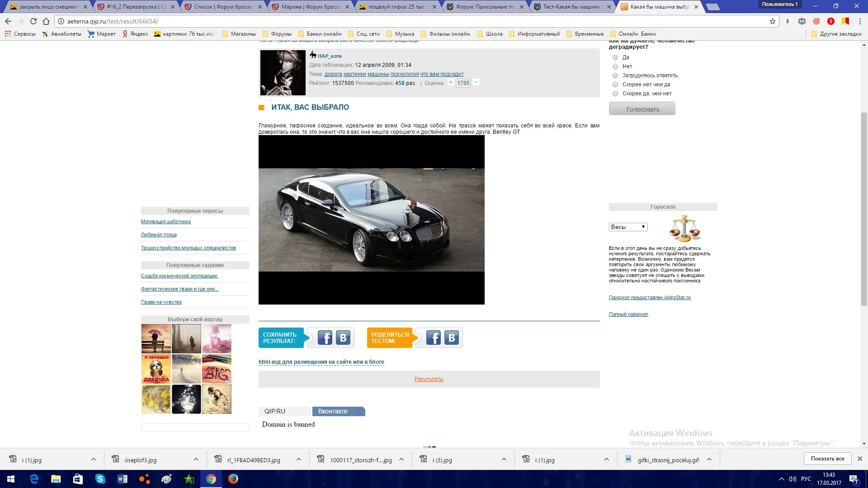Image resolution: width=868 pixels, height=488 pixels.
Task: Share the test on Facebook
Action: coord(433,338)
